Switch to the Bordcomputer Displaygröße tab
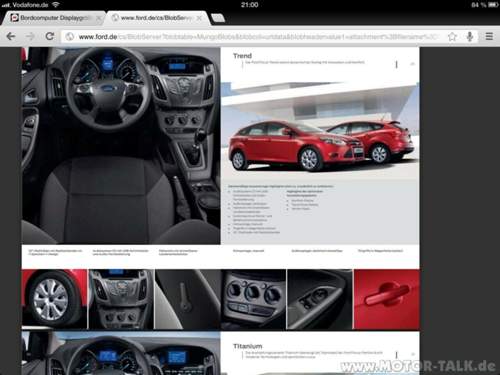500x375 pixels. coord(53,18)
